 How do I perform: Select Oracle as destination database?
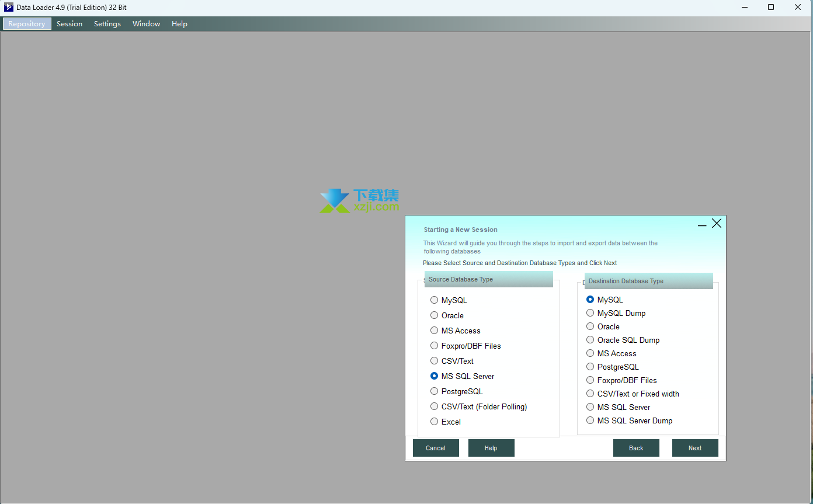[603, 326]
